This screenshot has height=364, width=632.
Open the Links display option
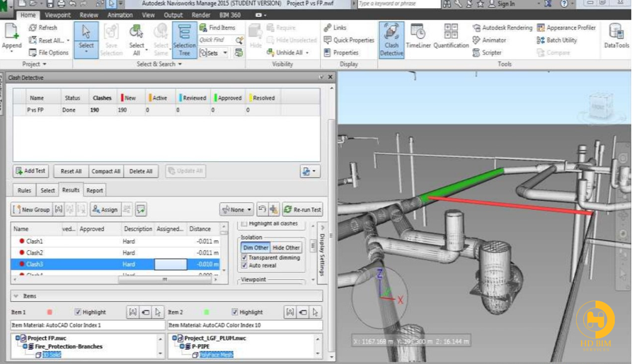pos(335,28)
